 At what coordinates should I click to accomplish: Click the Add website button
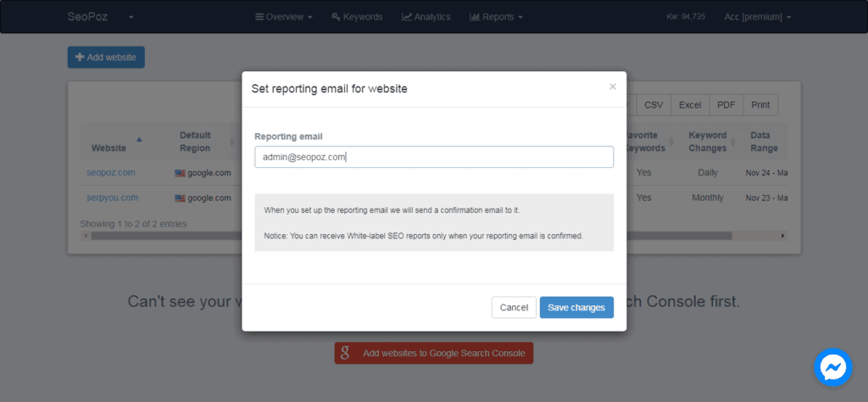point(106,57)
